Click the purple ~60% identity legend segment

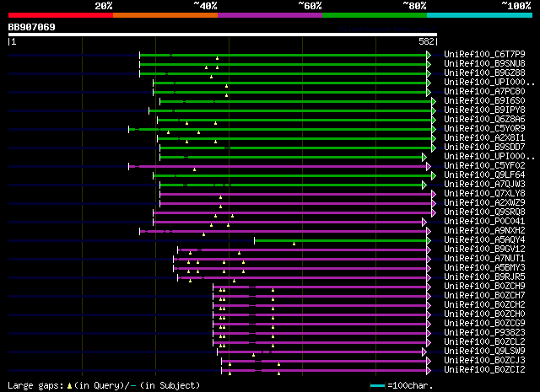pyautogui.click(x=270, y=15)
